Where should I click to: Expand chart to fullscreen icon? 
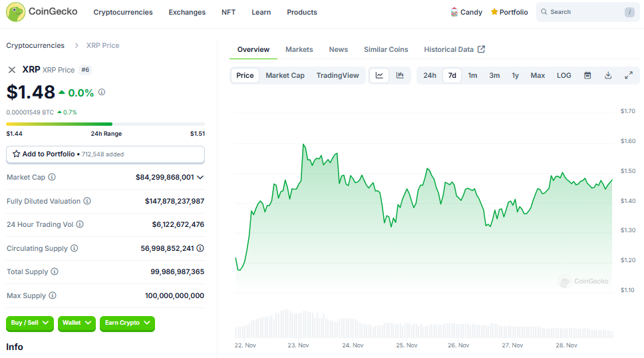tap(629, 75)
